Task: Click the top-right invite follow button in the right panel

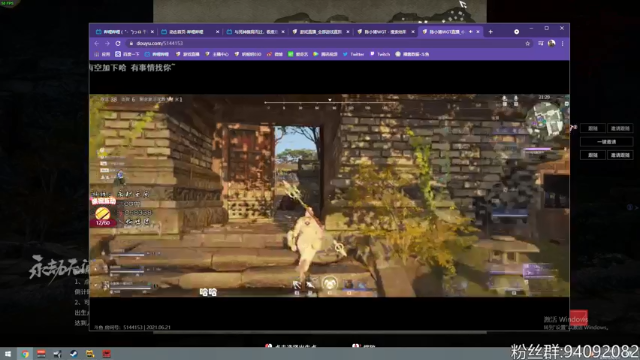Action: [x=620, y=128]
